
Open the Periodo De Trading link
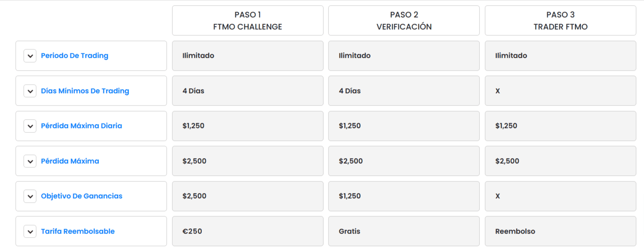(x=74, y=56)
